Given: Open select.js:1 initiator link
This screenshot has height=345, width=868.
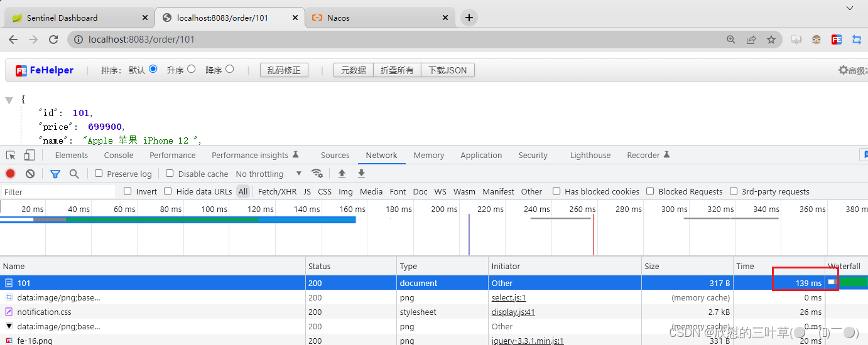Looking at the screenshot, I should tap(509, 297).
